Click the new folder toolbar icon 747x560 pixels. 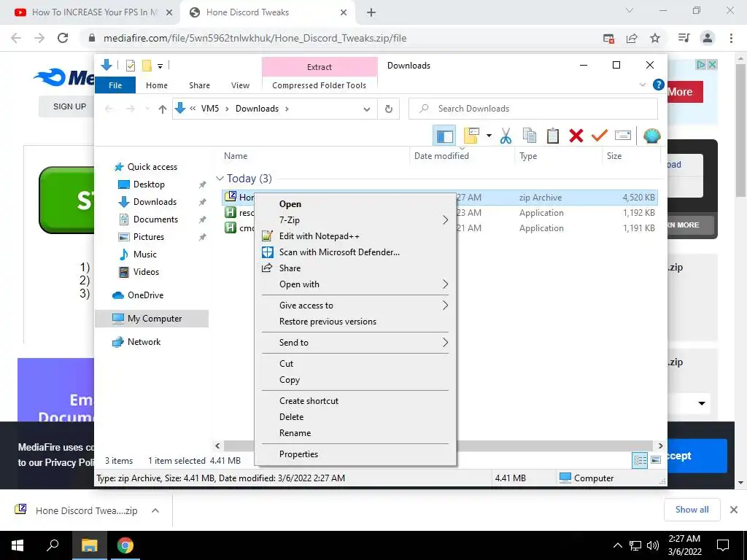(471, 136)
